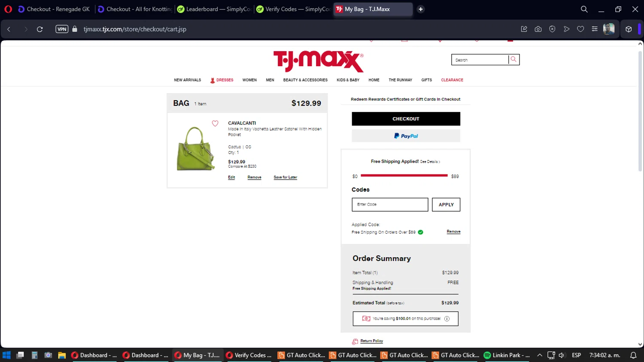The image size is (644, 362).
Task: Click the ad blocker shield icon
Action: [x=552, y=29]
